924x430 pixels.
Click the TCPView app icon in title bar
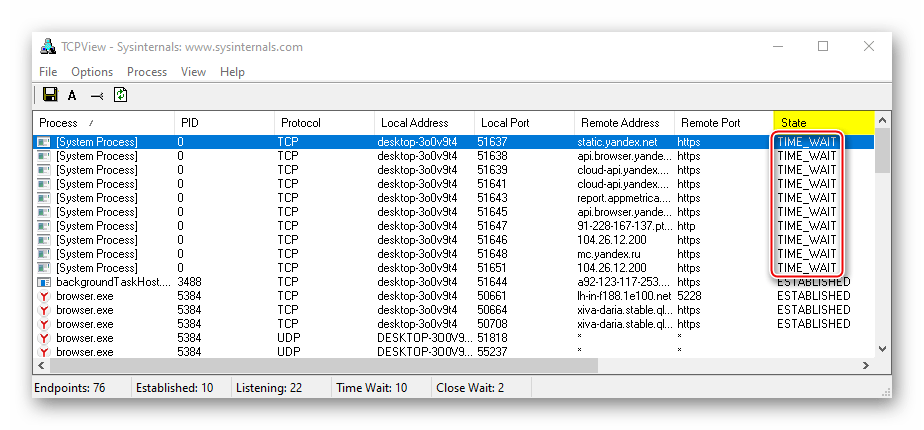pos(46,47)
